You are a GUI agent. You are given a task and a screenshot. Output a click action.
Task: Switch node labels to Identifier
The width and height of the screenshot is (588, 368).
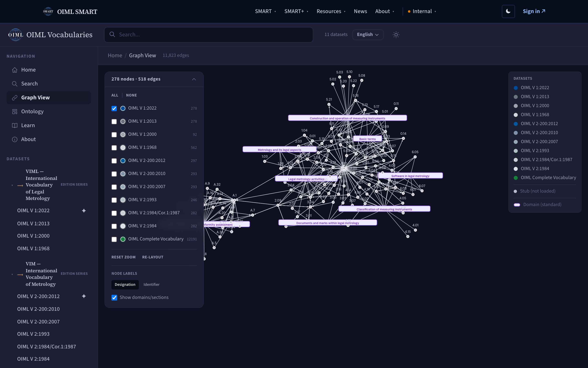click(x=151, y=285)
